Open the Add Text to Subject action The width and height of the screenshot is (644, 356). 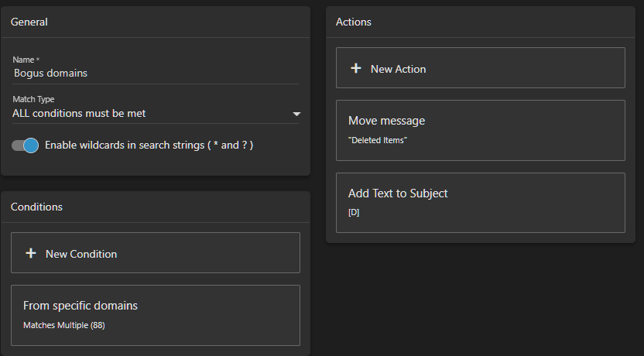pos(481,203)
